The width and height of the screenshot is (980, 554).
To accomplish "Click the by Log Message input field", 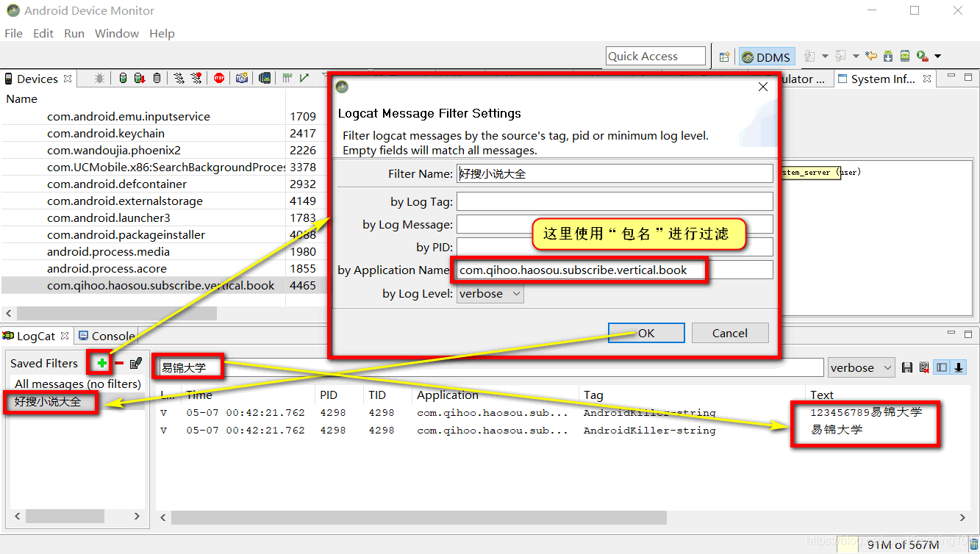I will (615, 224).
